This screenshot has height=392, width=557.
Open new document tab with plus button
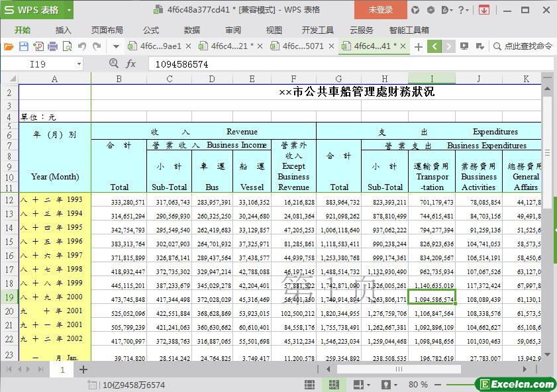(418, 46)
